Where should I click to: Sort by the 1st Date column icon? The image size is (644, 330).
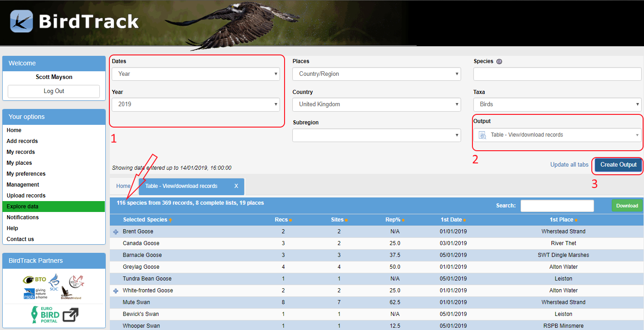(x=464, y=220)
